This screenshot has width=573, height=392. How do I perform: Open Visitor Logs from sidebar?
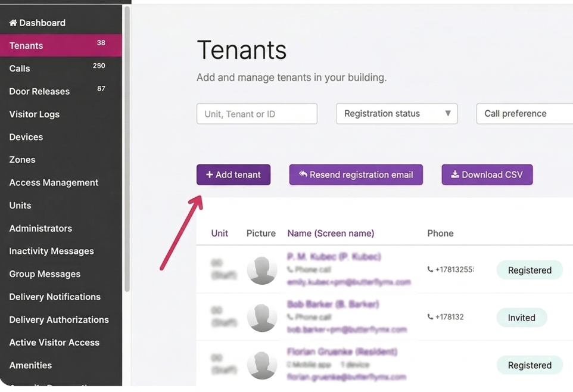coord(34,114)
